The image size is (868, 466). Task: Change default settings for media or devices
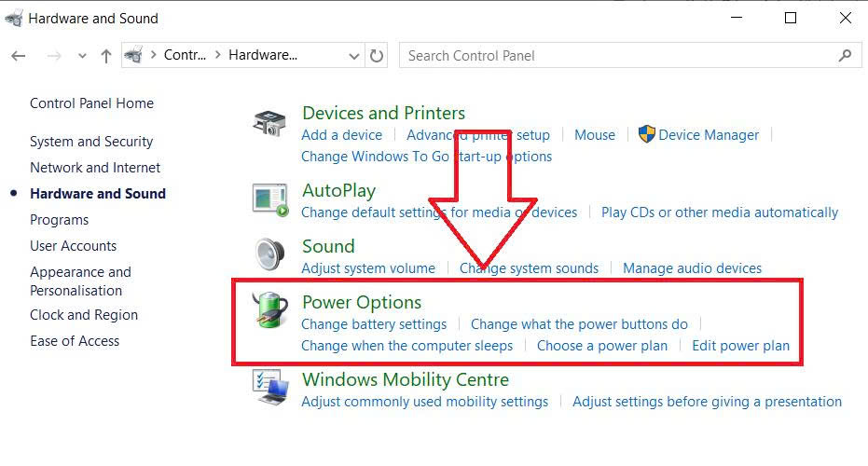[x=439, y=212]
